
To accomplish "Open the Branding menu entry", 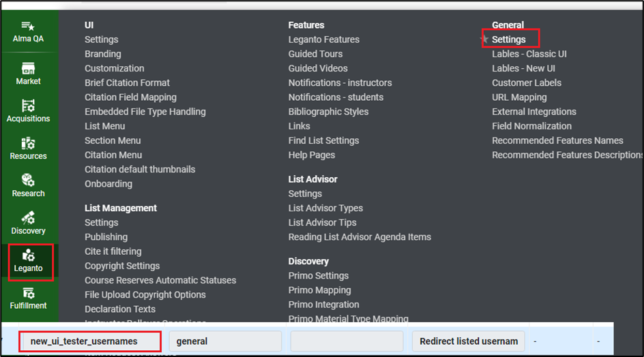I will pos(103,54).
